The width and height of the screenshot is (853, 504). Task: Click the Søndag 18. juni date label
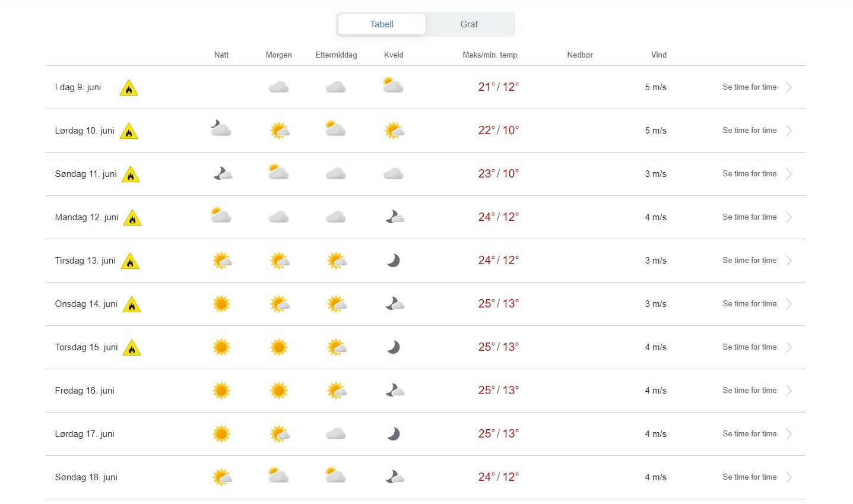(86, 477)
